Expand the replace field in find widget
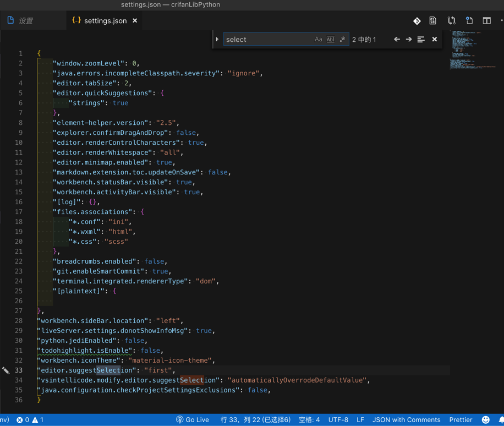The height and width of the screenshot is (426, 504). click(217, 40)
